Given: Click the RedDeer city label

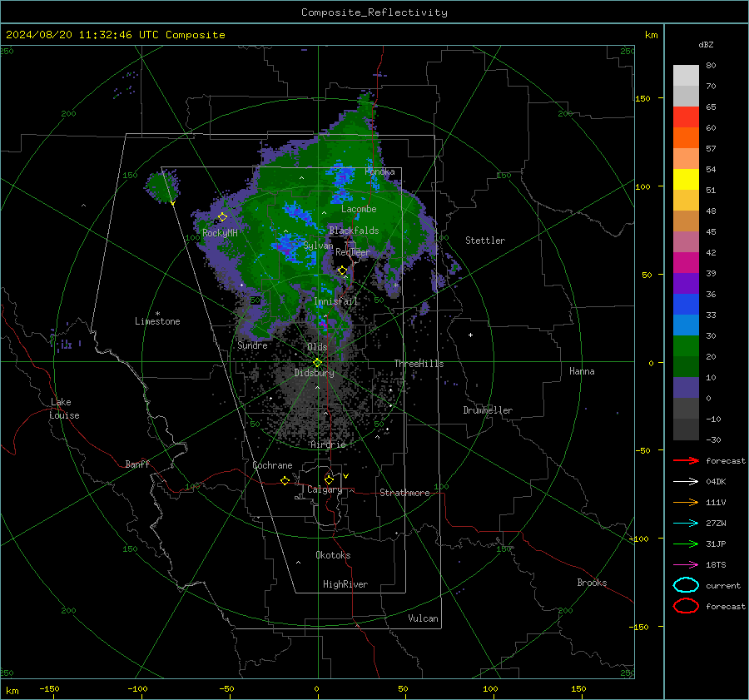Looking at the screenshot, I should click(x=353, y=252).
